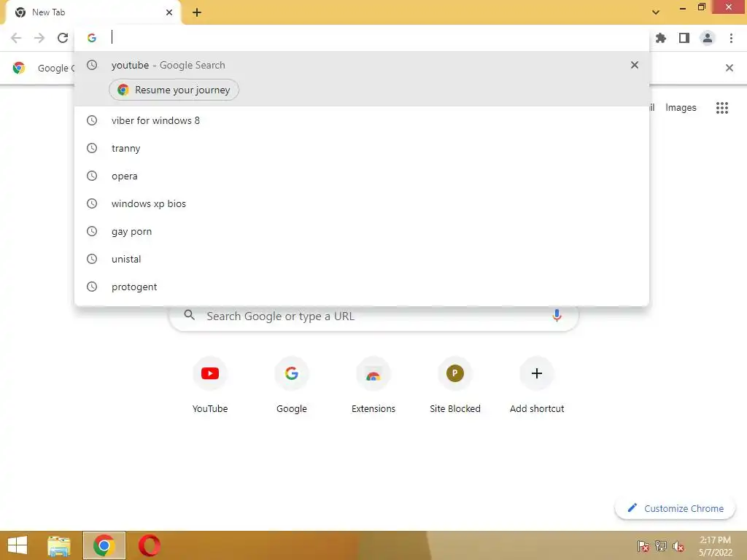This screenshot has height=560, width=747.
Task: Open the Extensions puzzle-piece menu
Action: click(661, 38)
